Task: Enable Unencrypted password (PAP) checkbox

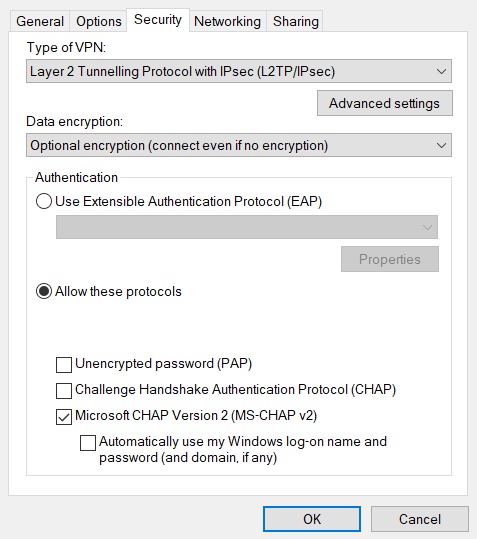Action: pyautogui.click(x=64, y=364)
